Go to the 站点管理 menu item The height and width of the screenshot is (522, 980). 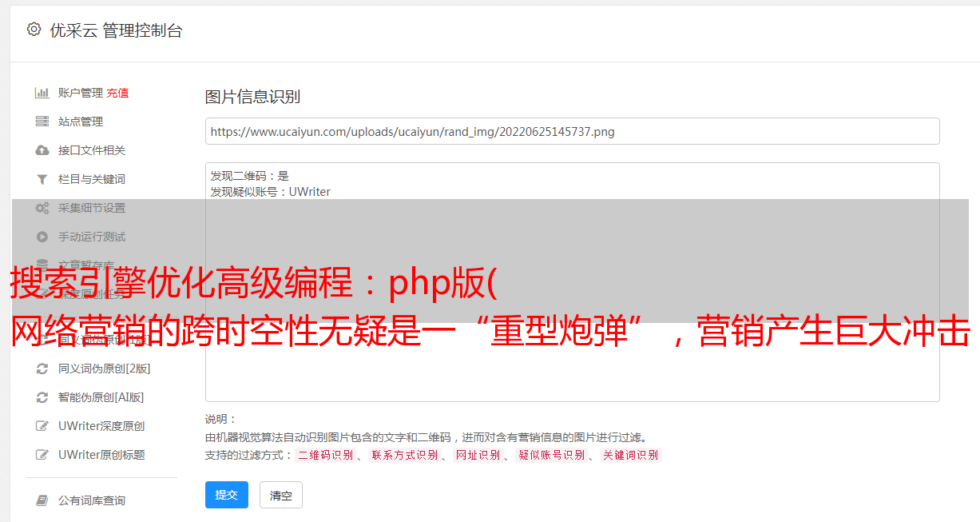tap(81, 122)
